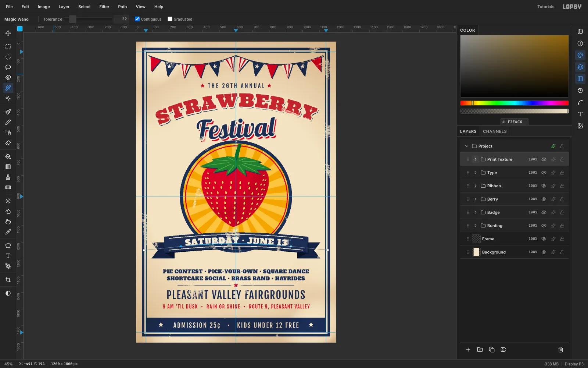Open the Image menu
The height and width of the screenshot is (368, 588).
tap(44, 7)
